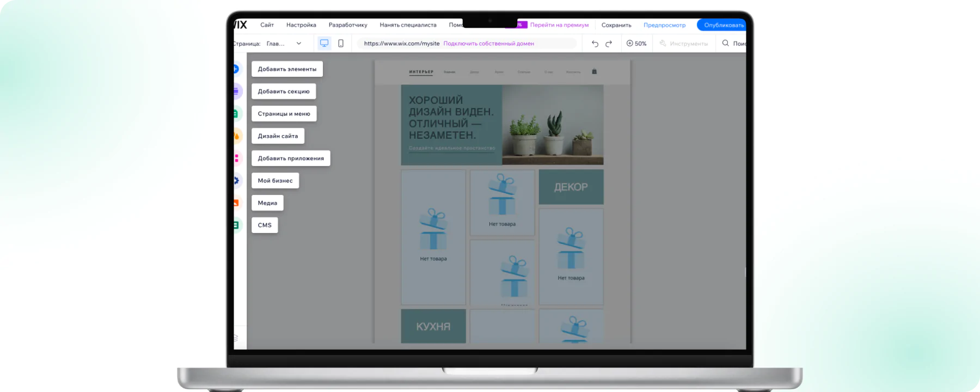
Task: Select the top middle Нет товара product card
Action: click(502, 203)
